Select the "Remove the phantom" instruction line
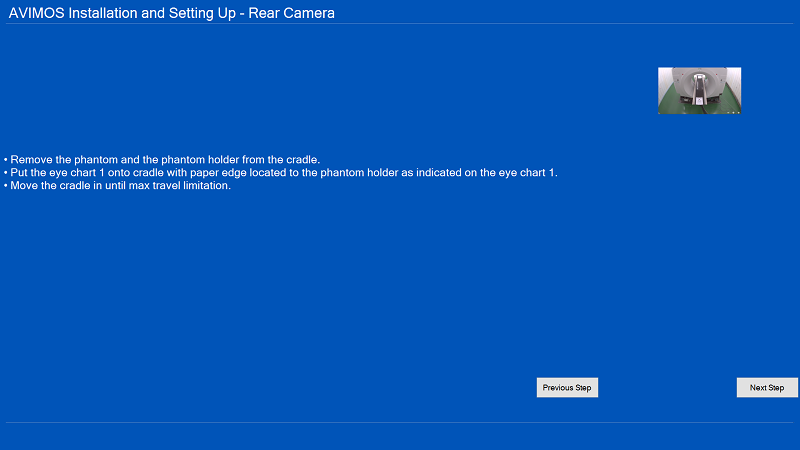The width and height of the screenshot is (800, 450). 161,160
